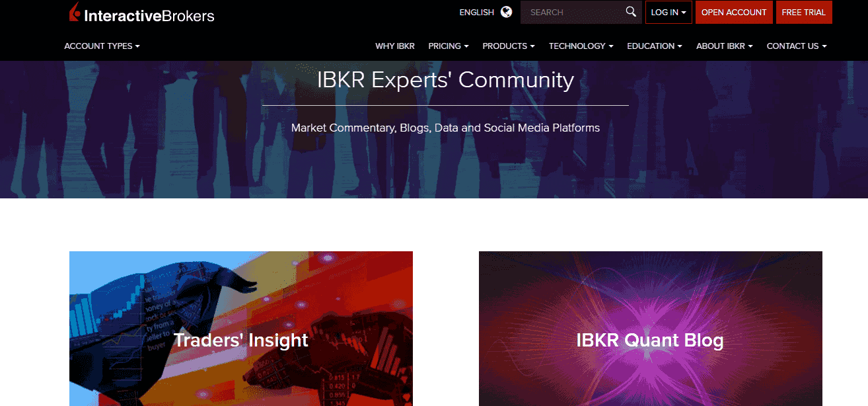Expand the Products menu
The image size is (868, 406).
tap(509, 46)
